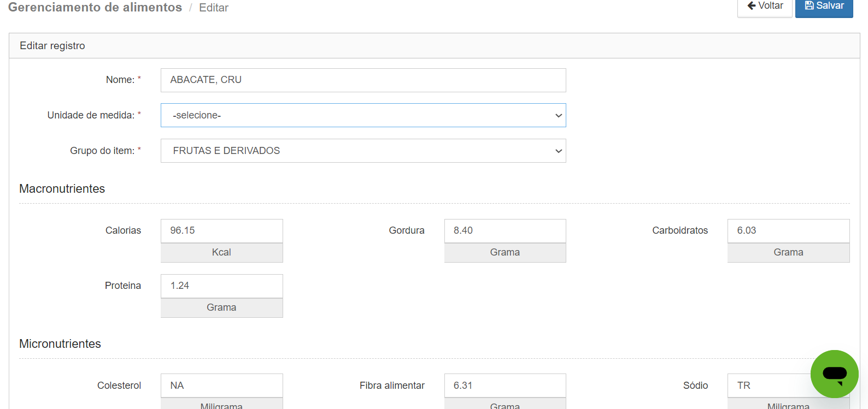Image resolution: width=868 pixels, height=409 pixels.
Task: Click the Carboidratos label
Action: (x=680, y=230)
